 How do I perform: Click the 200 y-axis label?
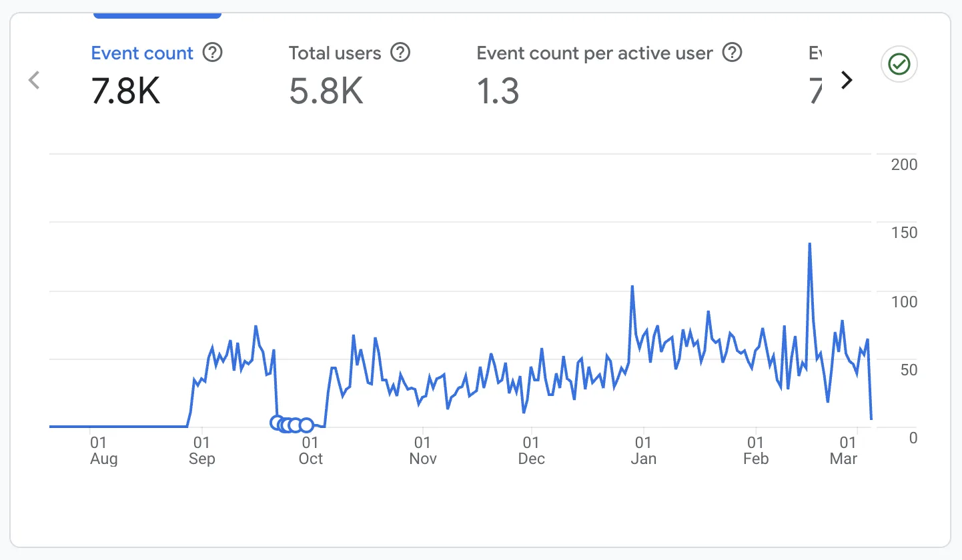tap(904, 165)
